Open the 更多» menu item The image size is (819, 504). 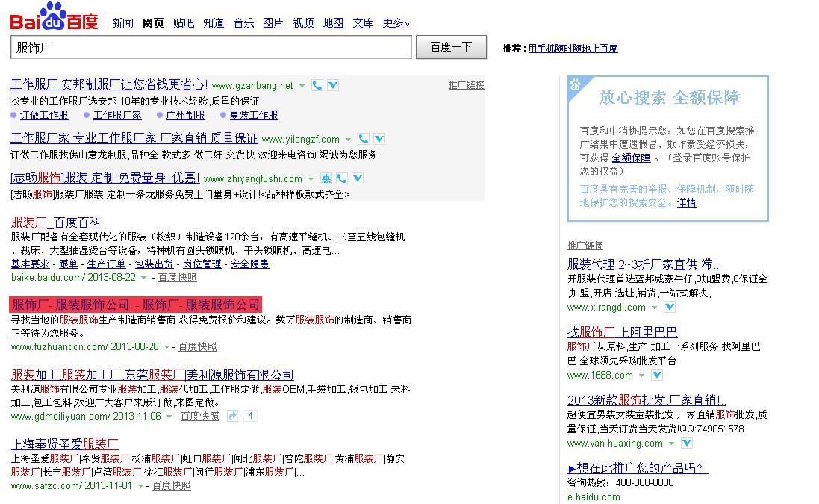396,23
